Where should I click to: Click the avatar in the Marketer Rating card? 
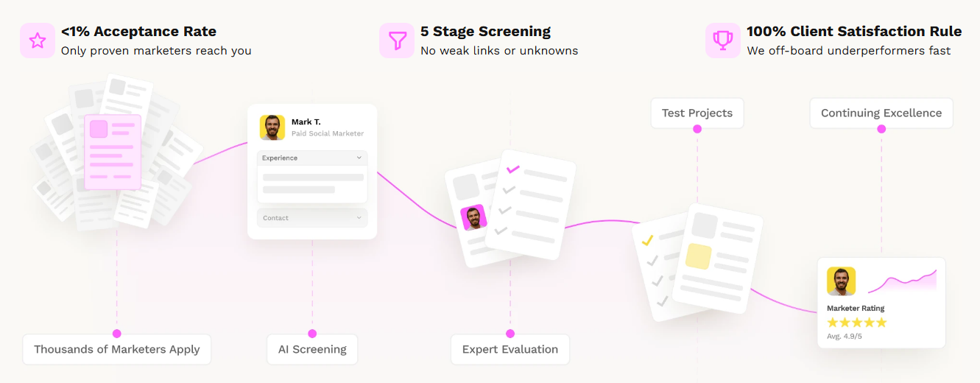(841, 281)
